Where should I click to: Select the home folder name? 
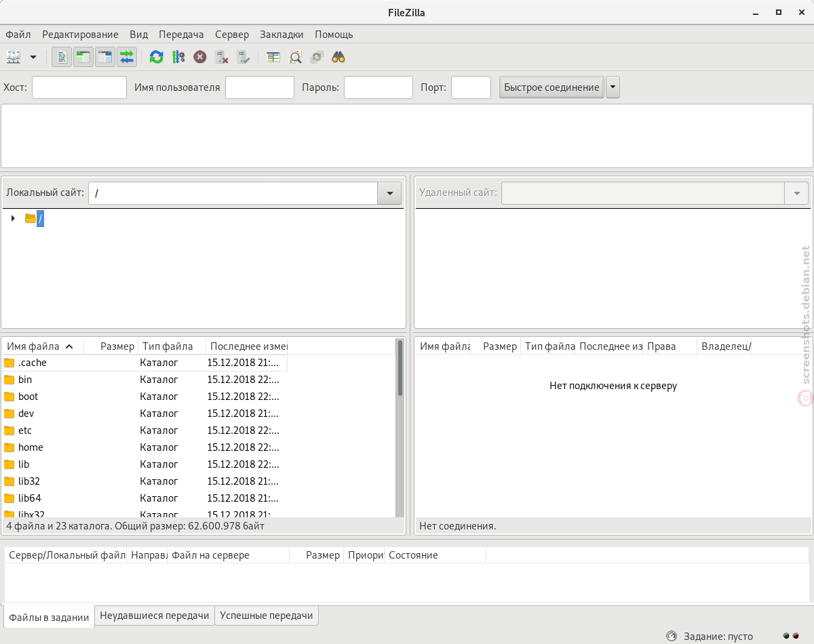(x=31, y=447)
